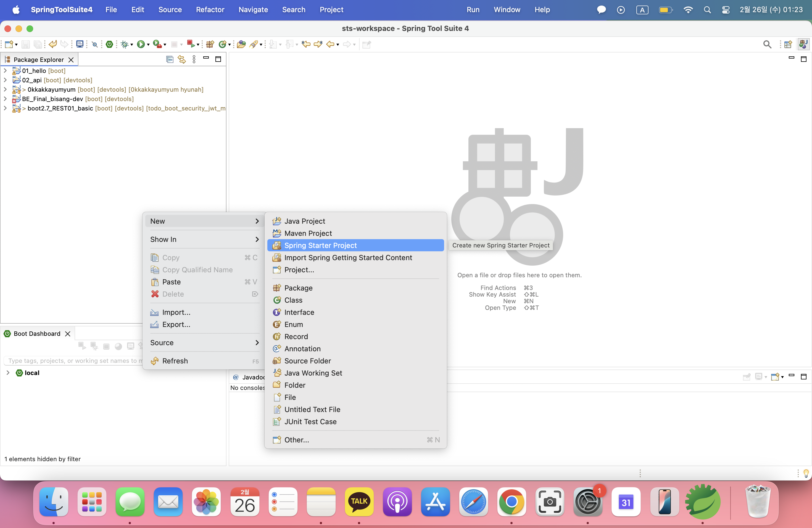Open the Navigate menu in menu bar

[x=253, y=10]
